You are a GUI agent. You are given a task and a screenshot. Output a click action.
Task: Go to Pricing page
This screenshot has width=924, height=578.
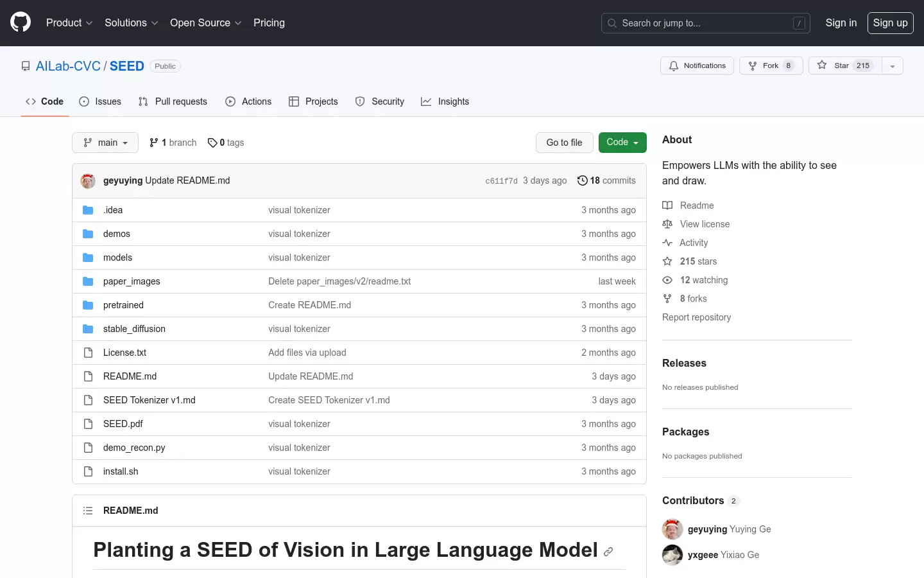tap(269, 22)
